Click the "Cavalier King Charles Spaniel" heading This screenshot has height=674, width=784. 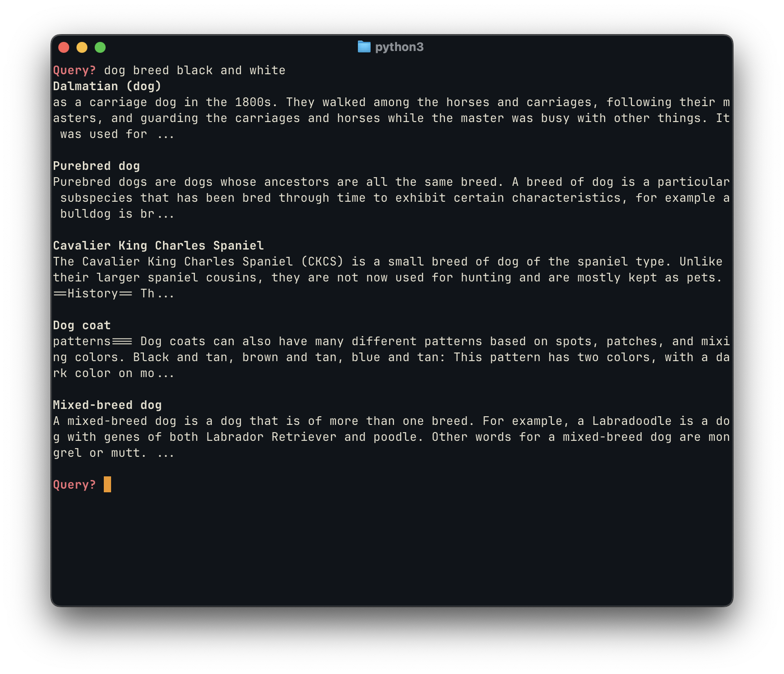coord(158,245)
